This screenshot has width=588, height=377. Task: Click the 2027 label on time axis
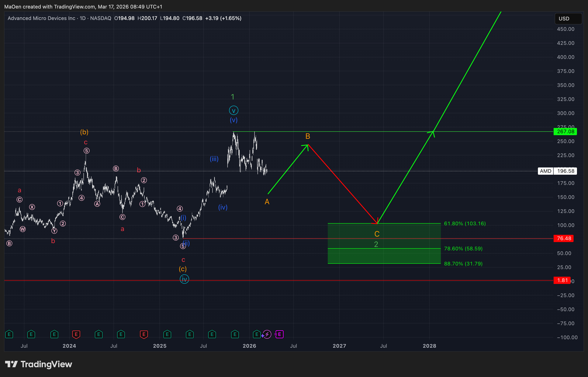(x=339, y=346)
